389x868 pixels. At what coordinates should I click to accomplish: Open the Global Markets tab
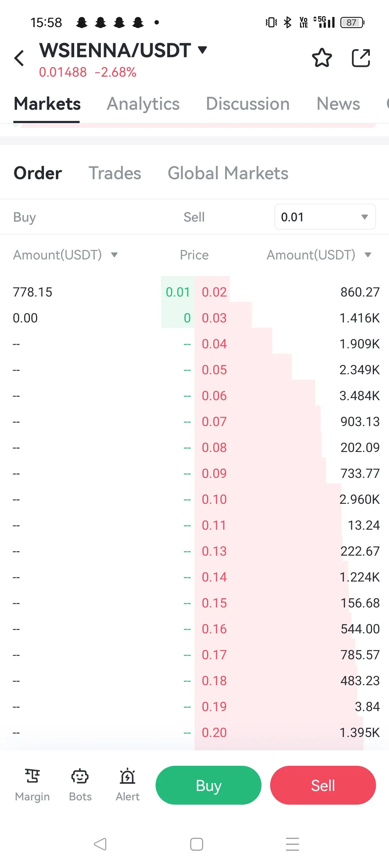point(228,173)
